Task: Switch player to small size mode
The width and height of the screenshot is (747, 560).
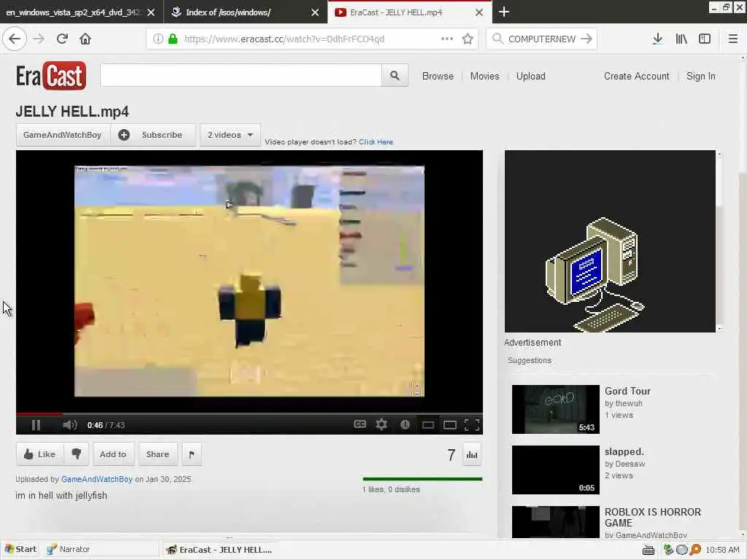Action: tap(427, 425)
